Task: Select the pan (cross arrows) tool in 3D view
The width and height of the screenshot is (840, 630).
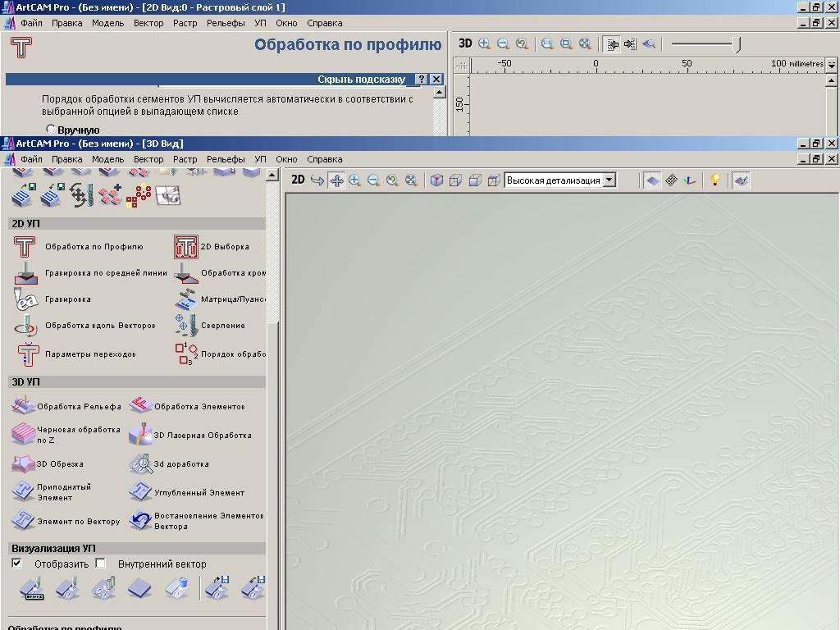Action: click(336, 180)
